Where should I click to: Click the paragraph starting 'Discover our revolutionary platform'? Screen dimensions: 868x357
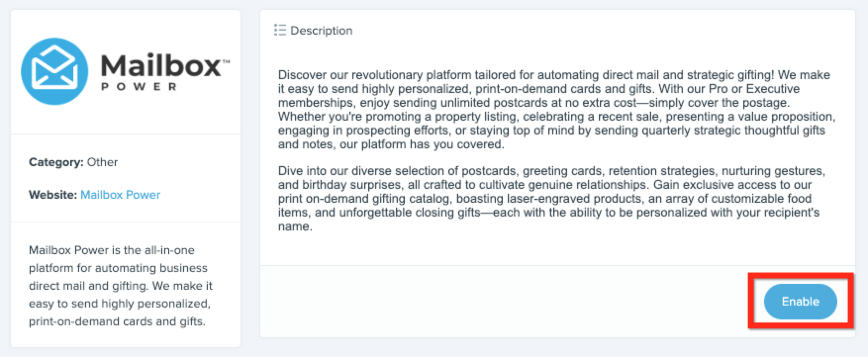click(556, 109)
